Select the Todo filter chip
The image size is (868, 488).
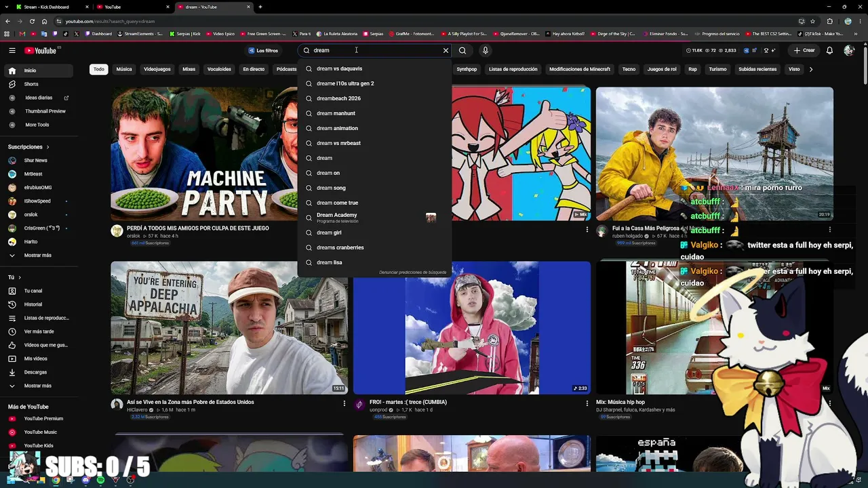(x=99, y=69)
